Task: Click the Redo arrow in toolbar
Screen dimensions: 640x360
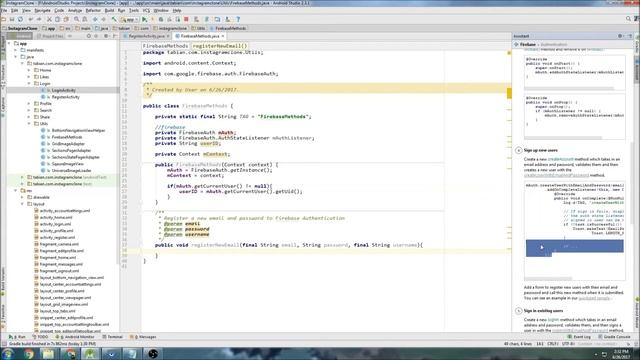Action: pos(39,19)
